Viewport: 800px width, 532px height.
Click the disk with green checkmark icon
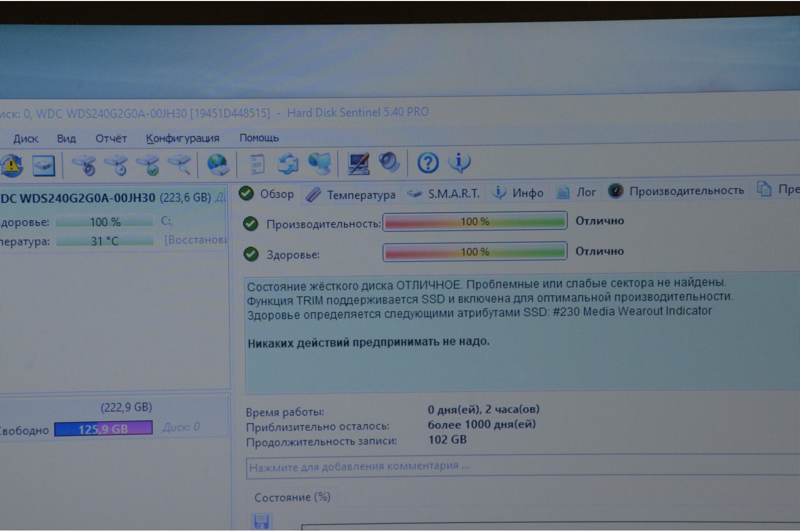point(148,165)
